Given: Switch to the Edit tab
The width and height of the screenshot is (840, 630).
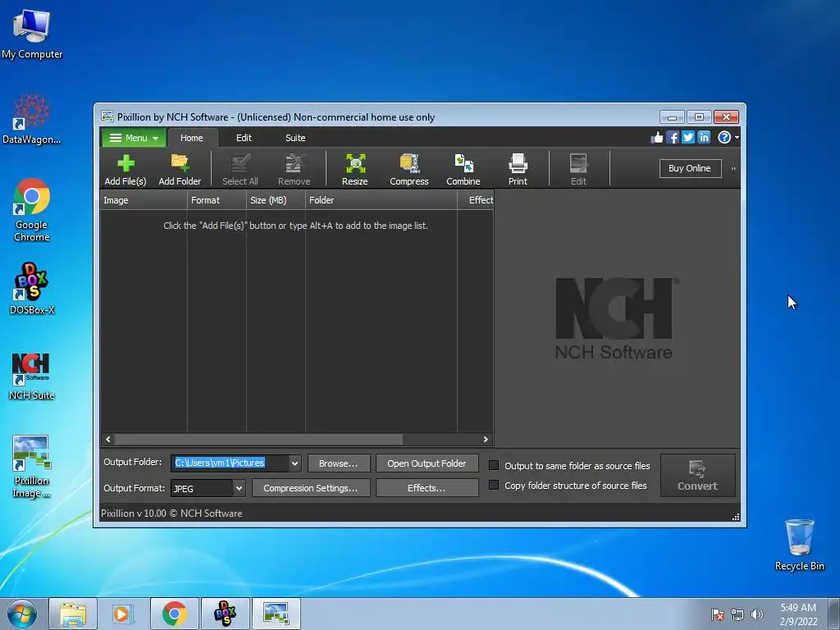Looking at the screenshot, I should [244, 138].
